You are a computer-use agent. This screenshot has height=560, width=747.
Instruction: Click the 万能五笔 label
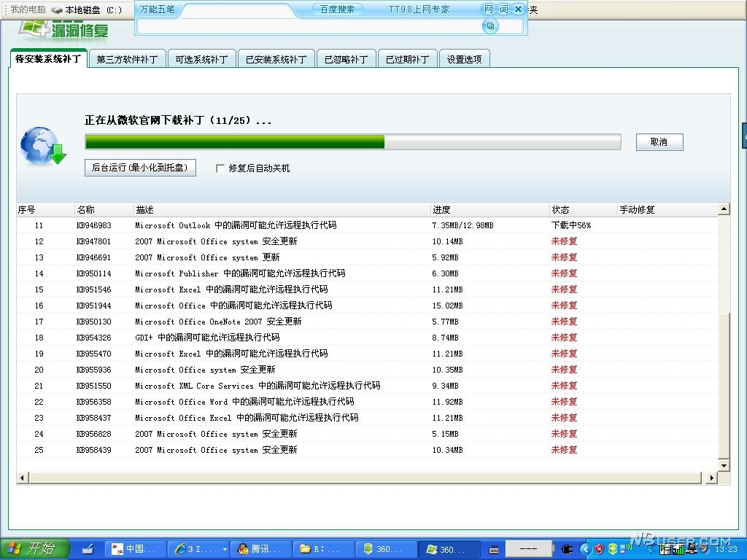point(158,9)
